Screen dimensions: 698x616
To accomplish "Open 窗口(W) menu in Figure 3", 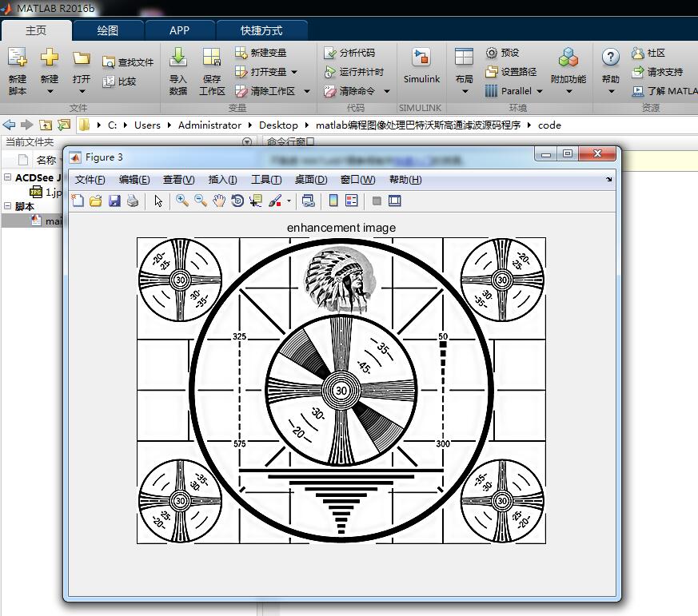I will tap(358, 180).
